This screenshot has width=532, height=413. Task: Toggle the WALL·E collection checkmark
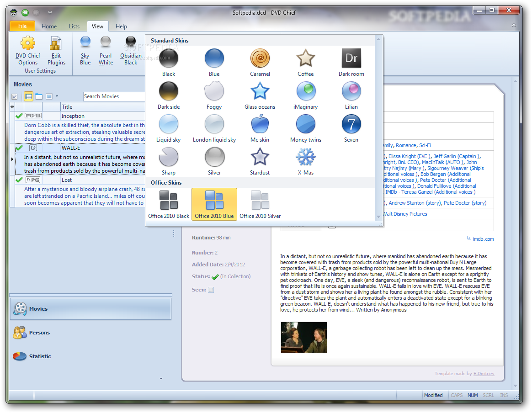[19, 148]
